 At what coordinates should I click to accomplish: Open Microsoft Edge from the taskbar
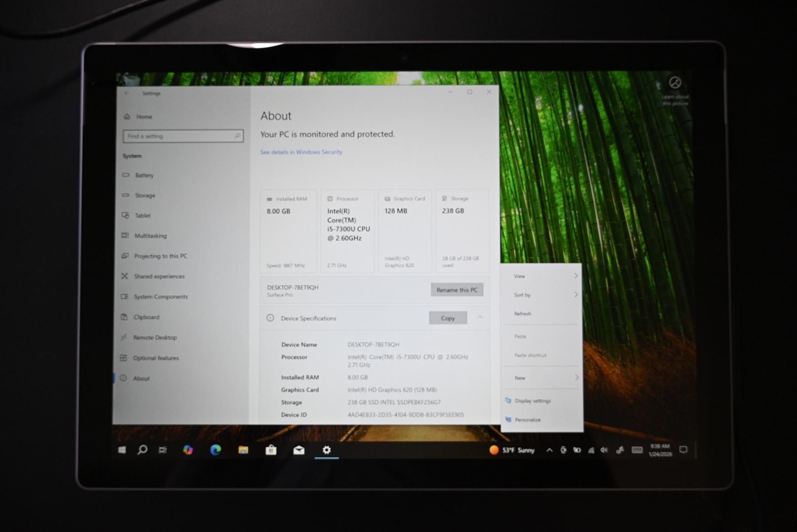coord(215,450)
